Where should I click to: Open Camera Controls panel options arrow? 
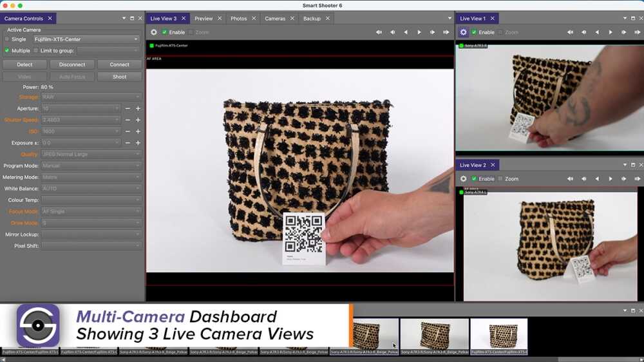[x=124, y=18]
